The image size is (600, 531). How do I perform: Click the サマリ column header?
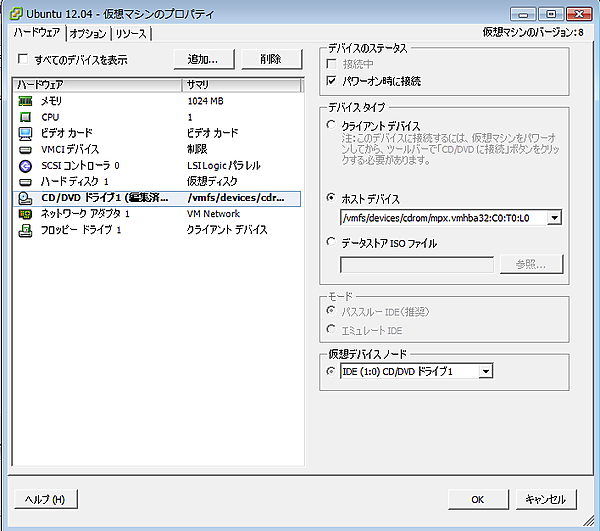pos(242,85)
